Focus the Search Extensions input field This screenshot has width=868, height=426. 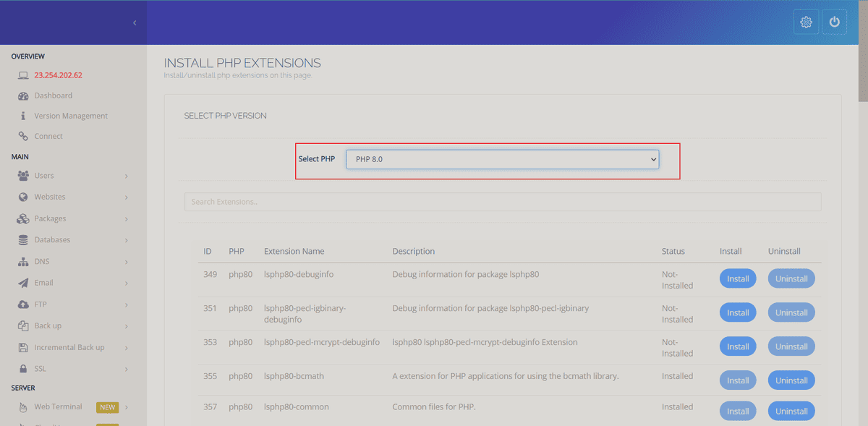click(503, 202)
